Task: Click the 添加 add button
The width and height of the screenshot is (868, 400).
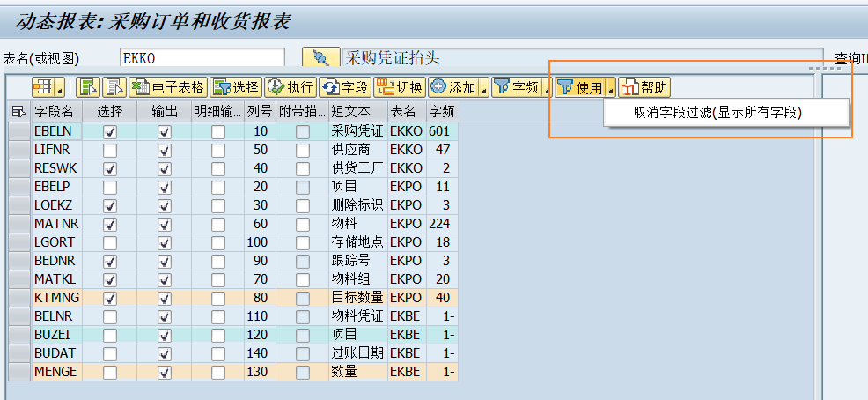Action: 453,87
